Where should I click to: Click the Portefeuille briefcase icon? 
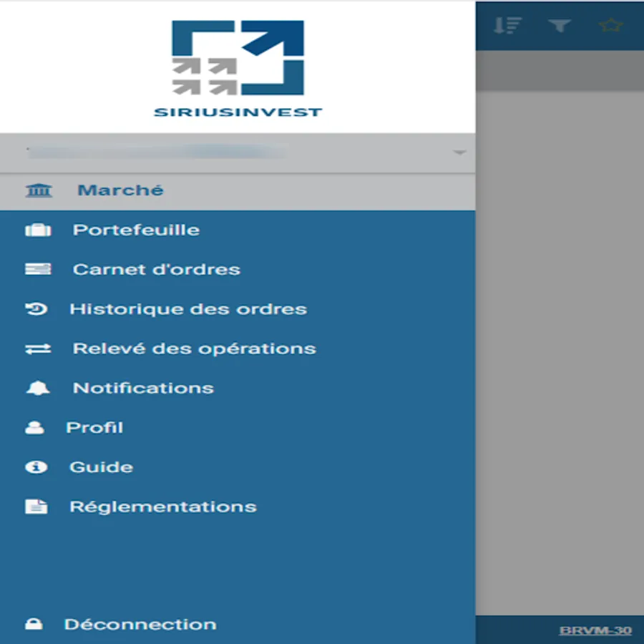click(38, 230)
